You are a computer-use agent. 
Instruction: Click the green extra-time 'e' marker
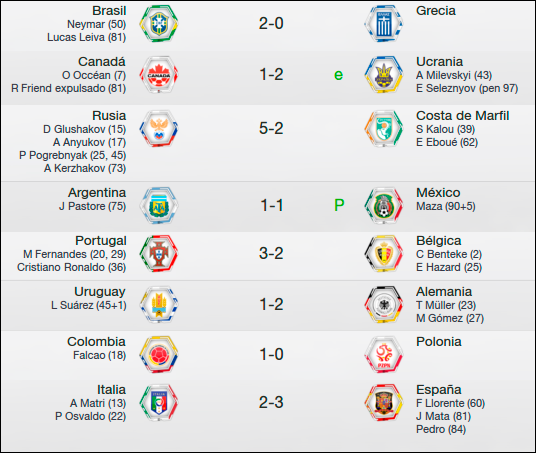(x=338, y=75)
